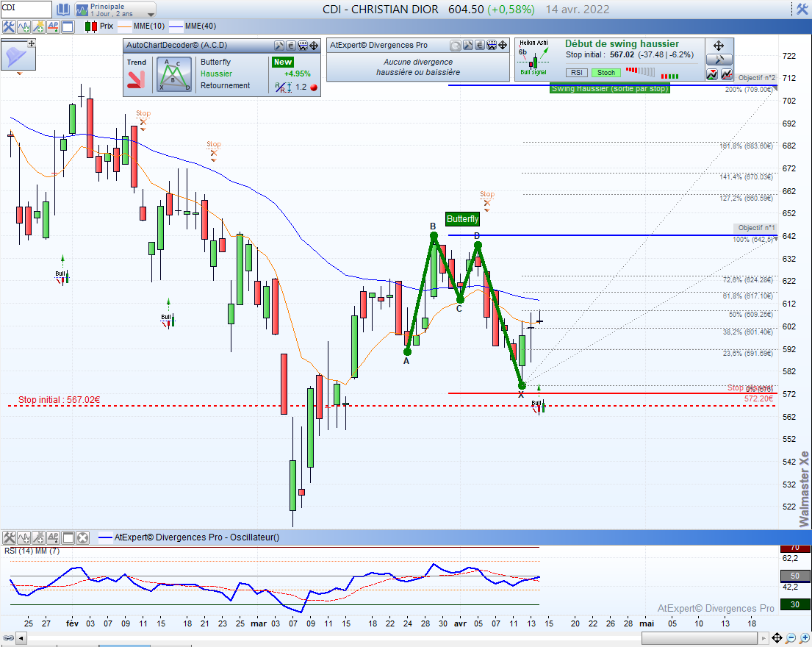The image size is (812, 647).
Task: Click AtExpert Divergences Pro - Oscillateur legend
Action: point(197,537)
